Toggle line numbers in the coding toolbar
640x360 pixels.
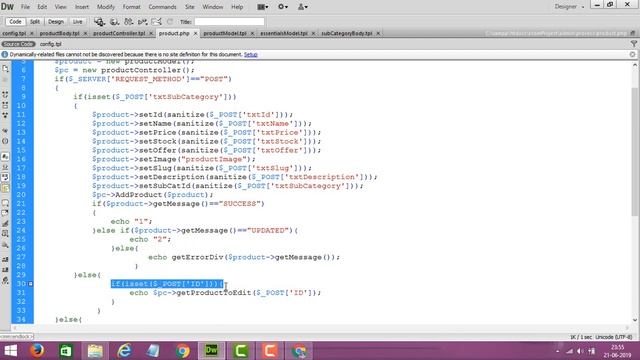point(5,157)
